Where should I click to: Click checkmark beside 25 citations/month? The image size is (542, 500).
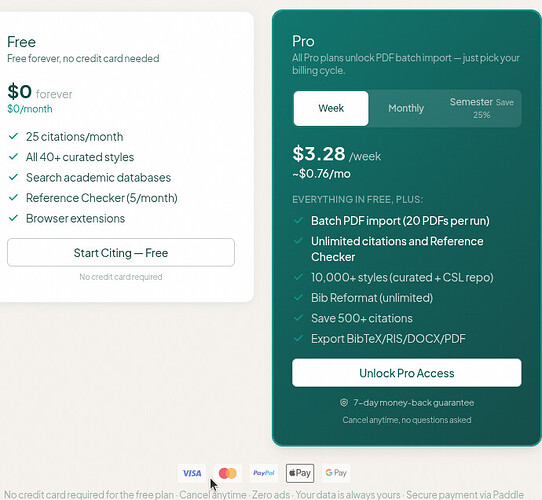pos(13,136)
